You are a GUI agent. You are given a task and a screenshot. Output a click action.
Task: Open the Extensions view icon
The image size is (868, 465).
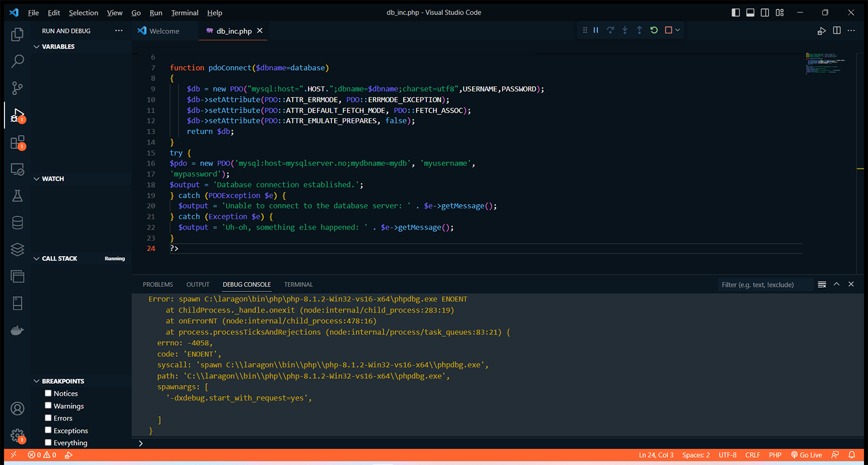click(x=17, y=142)
